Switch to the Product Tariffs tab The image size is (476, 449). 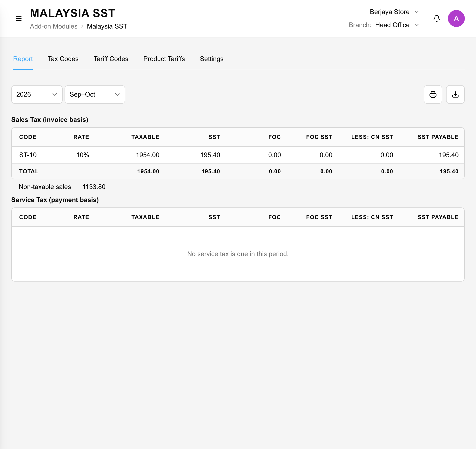164,59
